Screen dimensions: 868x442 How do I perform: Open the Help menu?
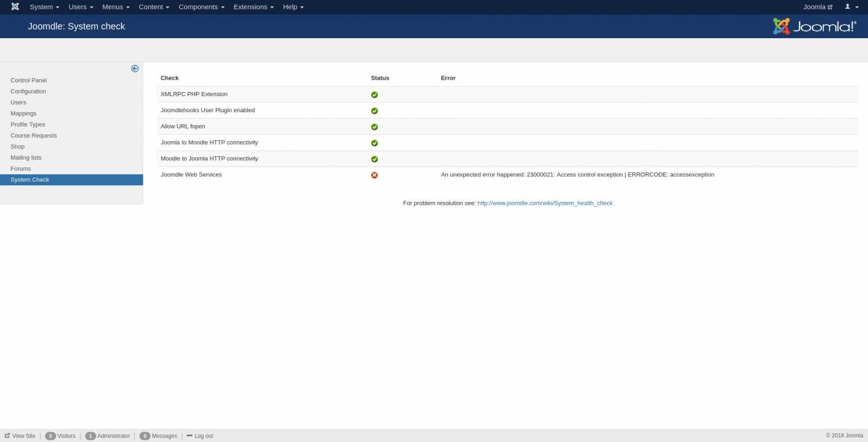293,7
